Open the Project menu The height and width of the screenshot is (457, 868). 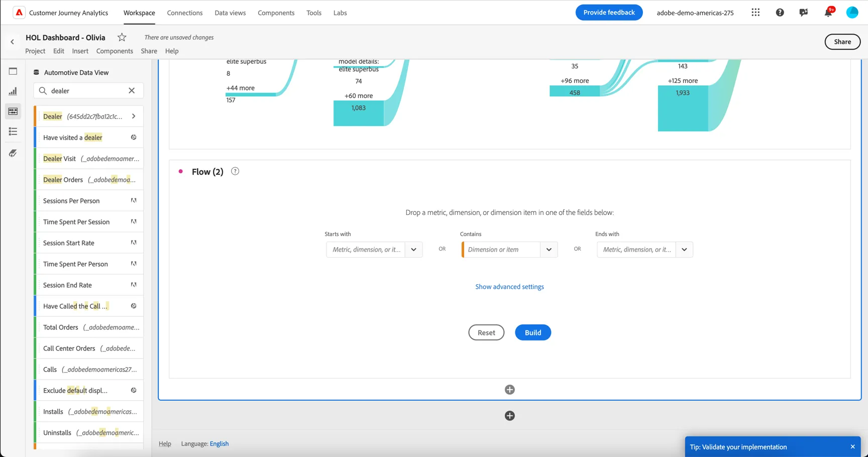(35, 51)
